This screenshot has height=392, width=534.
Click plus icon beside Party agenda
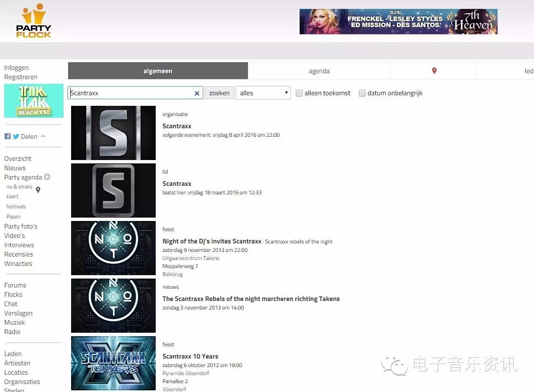point(47,177)
